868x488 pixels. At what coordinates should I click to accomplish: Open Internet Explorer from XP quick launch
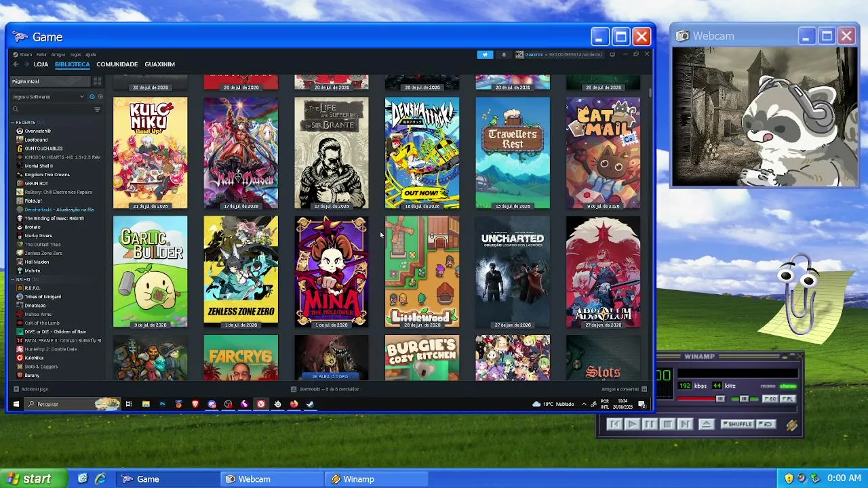[100, 479]
